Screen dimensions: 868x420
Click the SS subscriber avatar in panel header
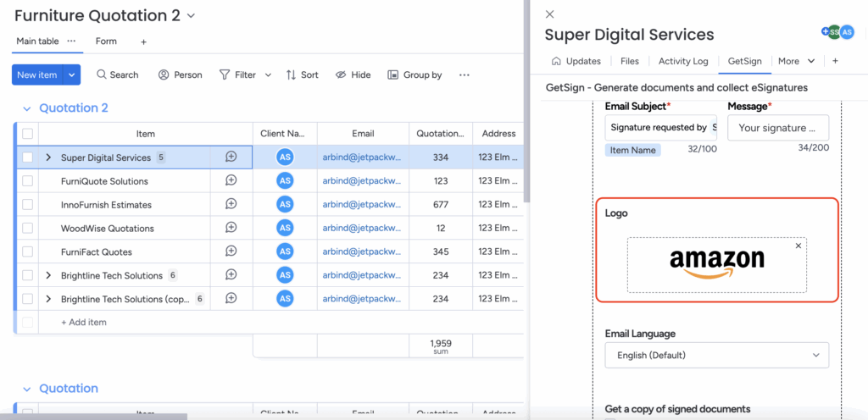[834, 33]
